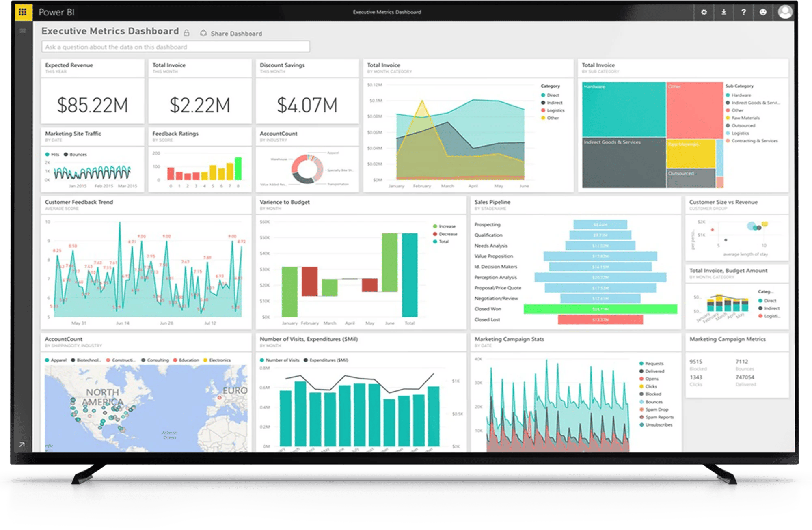Image resolution: width=812 pixels, height=530 pixels.
Task: Select the Outsourced treemap block
Action: click(691, 179)
